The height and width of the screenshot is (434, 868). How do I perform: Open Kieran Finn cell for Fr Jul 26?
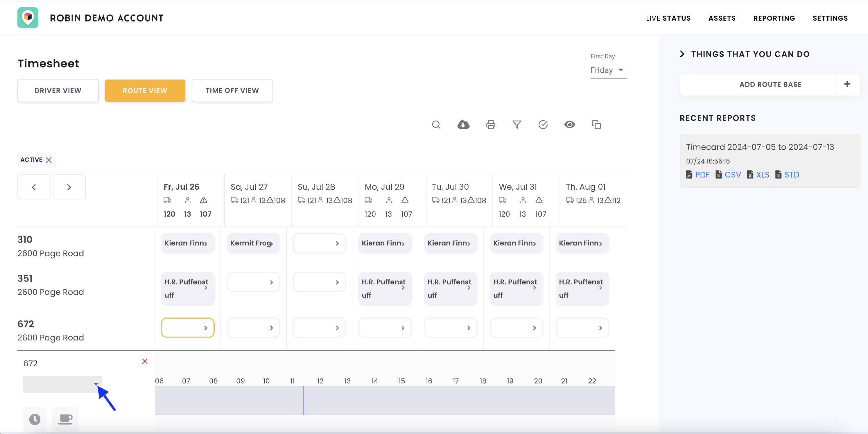pos(187,243)
